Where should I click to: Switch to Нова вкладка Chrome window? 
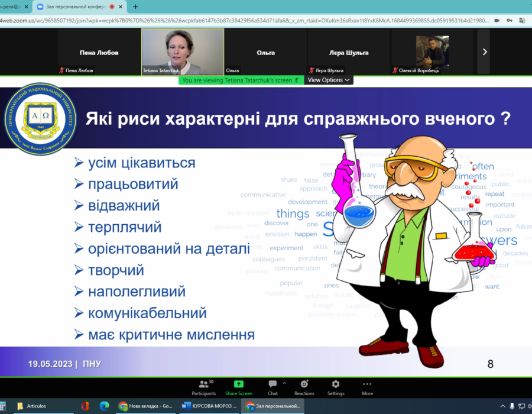pyautogui.click(x=145, y=406)
